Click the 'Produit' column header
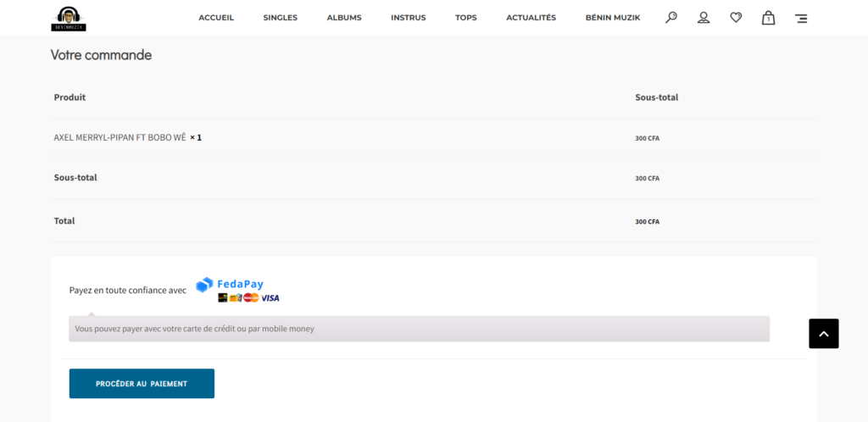The width and height of the screenshot is (868, 422). (x=70, y=97)
